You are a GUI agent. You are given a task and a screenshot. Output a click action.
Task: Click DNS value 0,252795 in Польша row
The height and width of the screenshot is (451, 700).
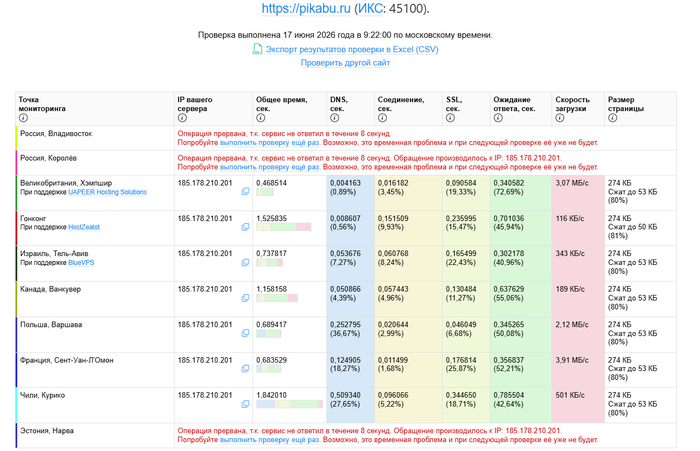point(346,325)
